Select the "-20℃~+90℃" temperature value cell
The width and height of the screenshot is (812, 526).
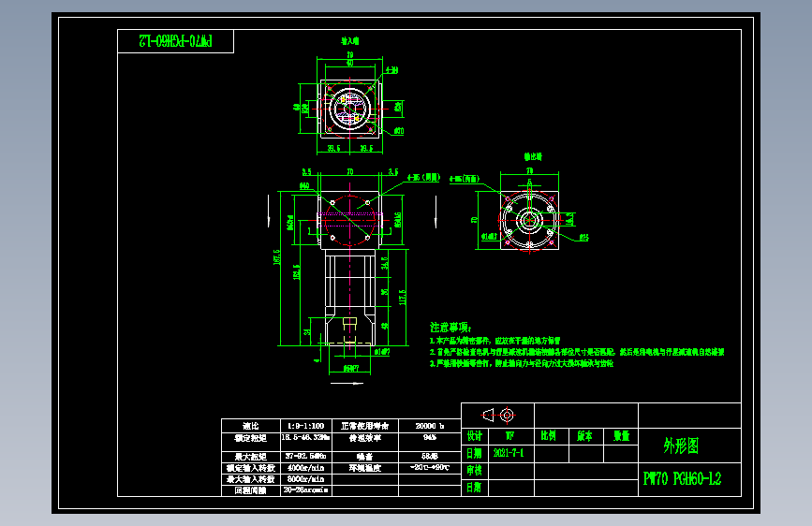[x=430, y=467]
